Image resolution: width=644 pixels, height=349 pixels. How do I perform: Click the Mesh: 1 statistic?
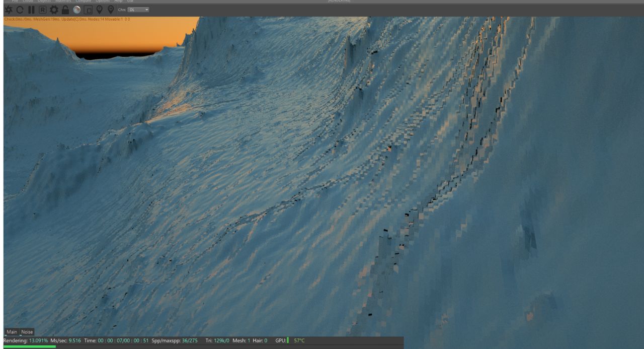[x=242, y=341]
